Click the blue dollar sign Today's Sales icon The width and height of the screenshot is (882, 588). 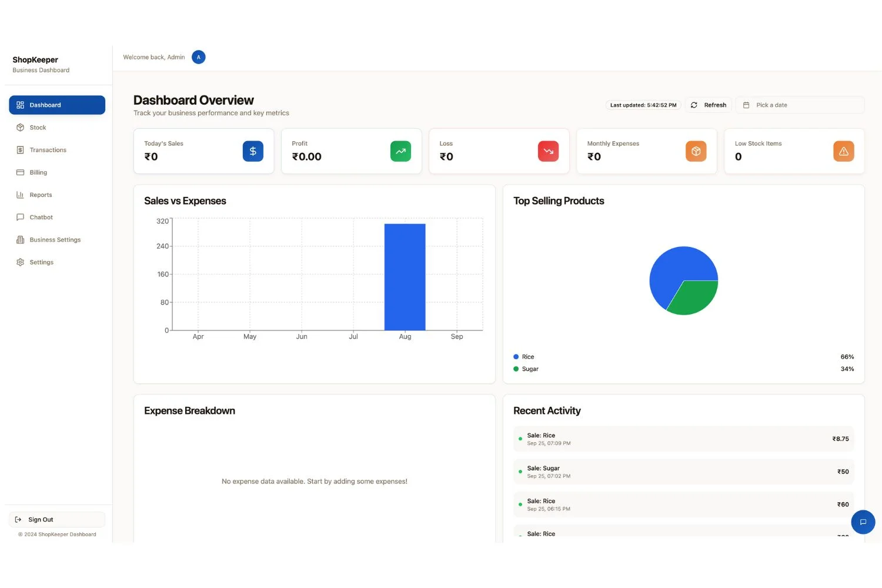click(x=253, y=151)
